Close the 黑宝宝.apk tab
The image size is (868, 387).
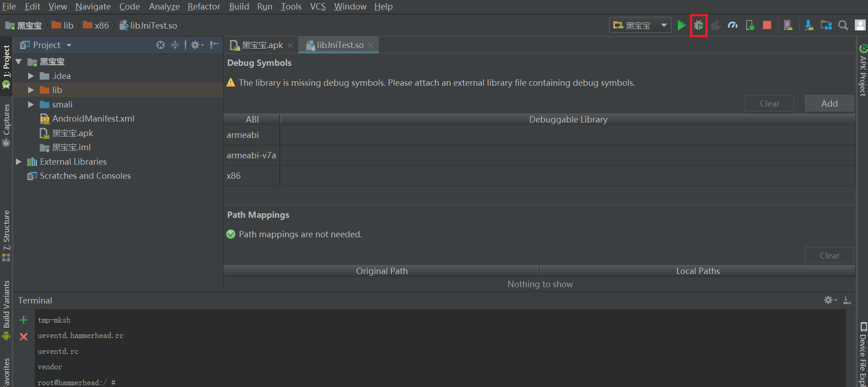[290, 45]
